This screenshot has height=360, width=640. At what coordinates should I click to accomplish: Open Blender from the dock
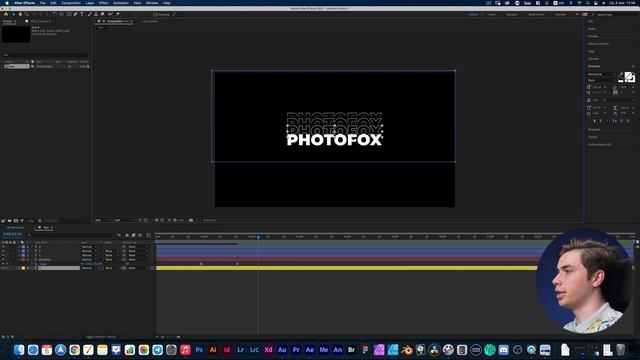point(407,350)
